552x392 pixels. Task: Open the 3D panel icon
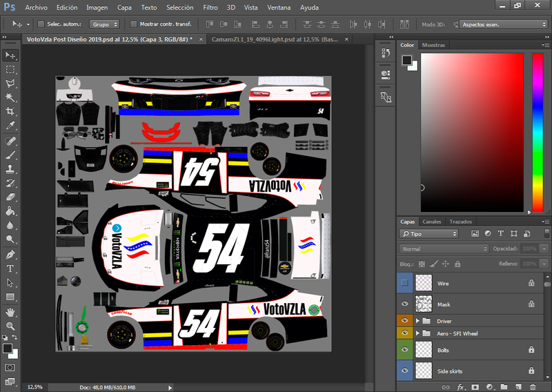click(386, 75)
